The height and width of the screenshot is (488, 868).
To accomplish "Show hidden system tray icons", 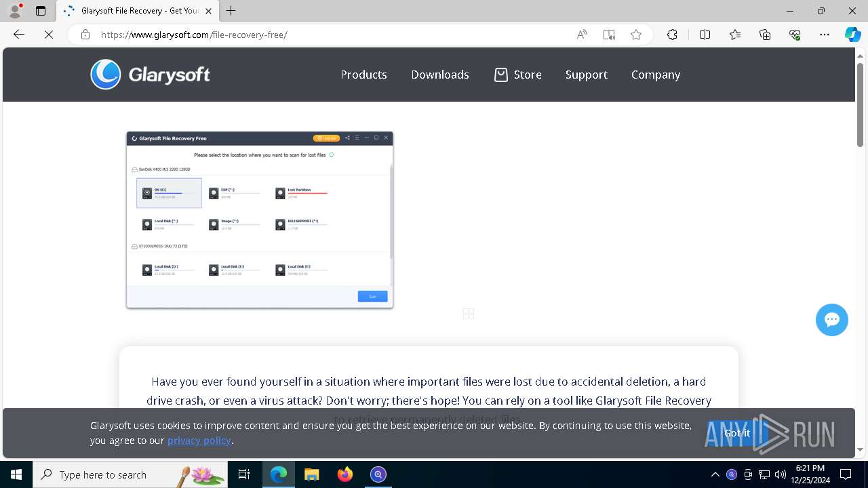I will point(715,474).
